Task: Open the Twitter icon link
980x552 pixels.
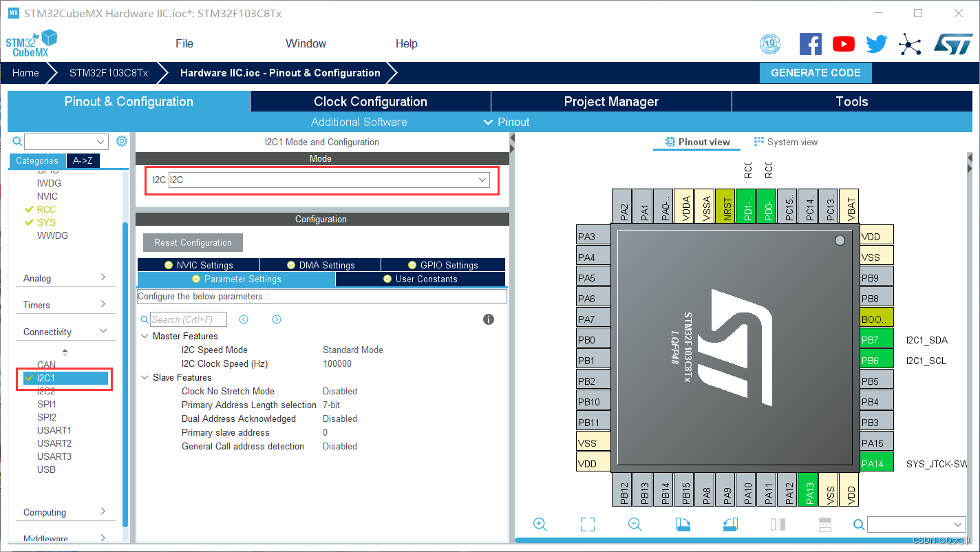Action: pos(876,45)
